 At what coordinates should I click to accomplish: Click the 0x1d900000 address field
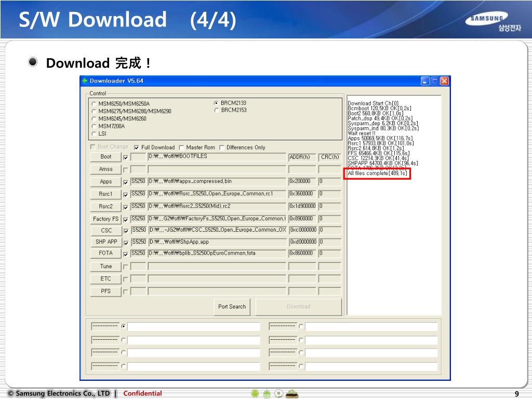click(302, 206)
